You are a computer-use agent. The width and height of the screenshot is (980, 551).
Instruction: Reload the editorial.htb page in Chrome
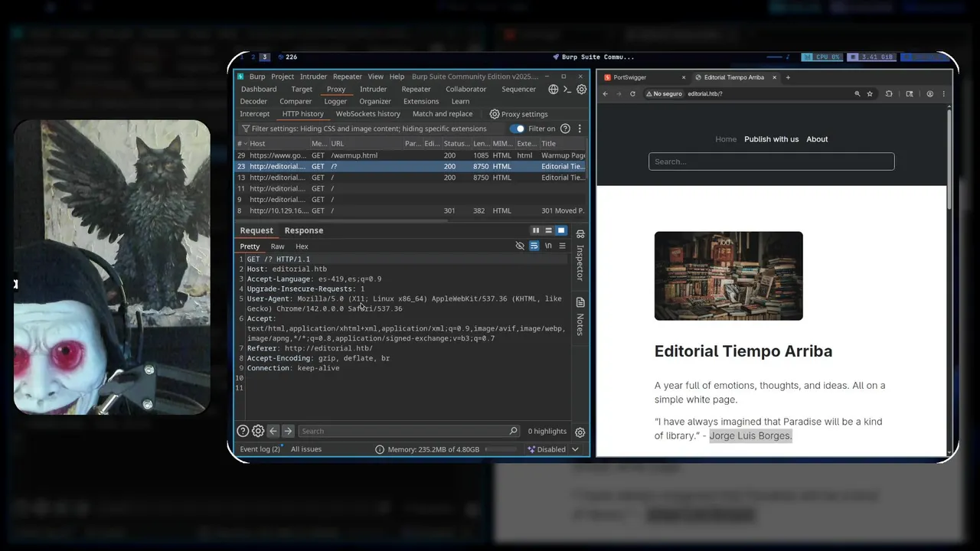[632, 93]
